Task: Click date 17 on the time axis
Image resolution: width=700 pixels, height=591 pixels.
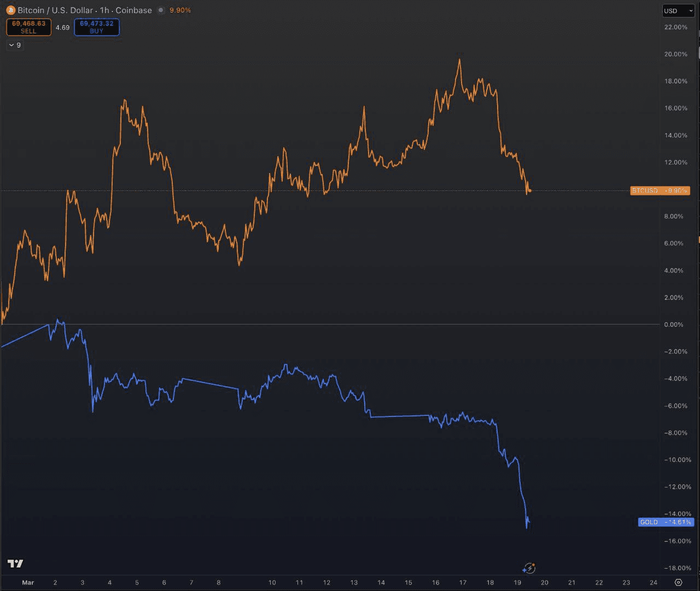Action: [463, 582]
